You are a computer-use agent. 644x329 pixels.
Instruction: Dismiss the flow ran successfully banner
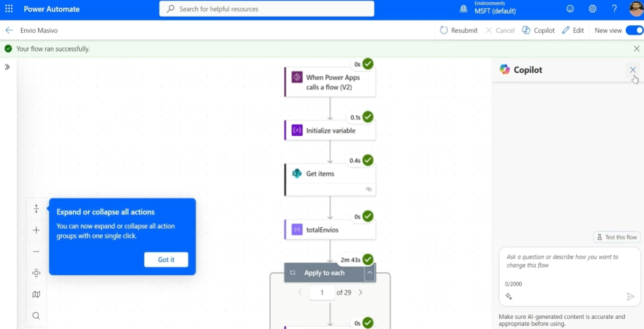[636, 49]
